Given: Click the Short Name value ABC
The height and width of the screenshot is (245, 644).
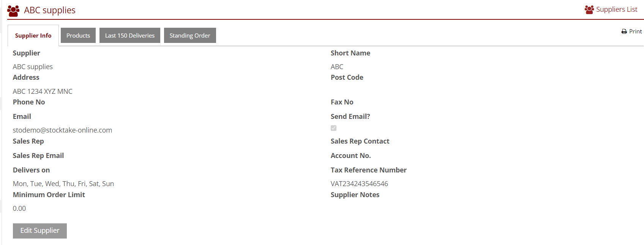Looking at the screenshot, I should (x=337, y=67).
